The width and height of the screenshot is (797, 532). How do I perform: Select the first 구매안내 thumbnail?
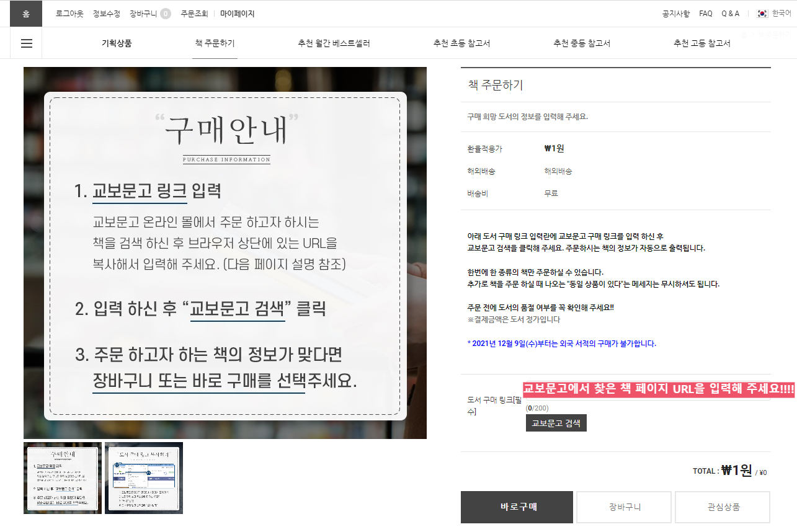pyautogui.click(x=63, y=478)
